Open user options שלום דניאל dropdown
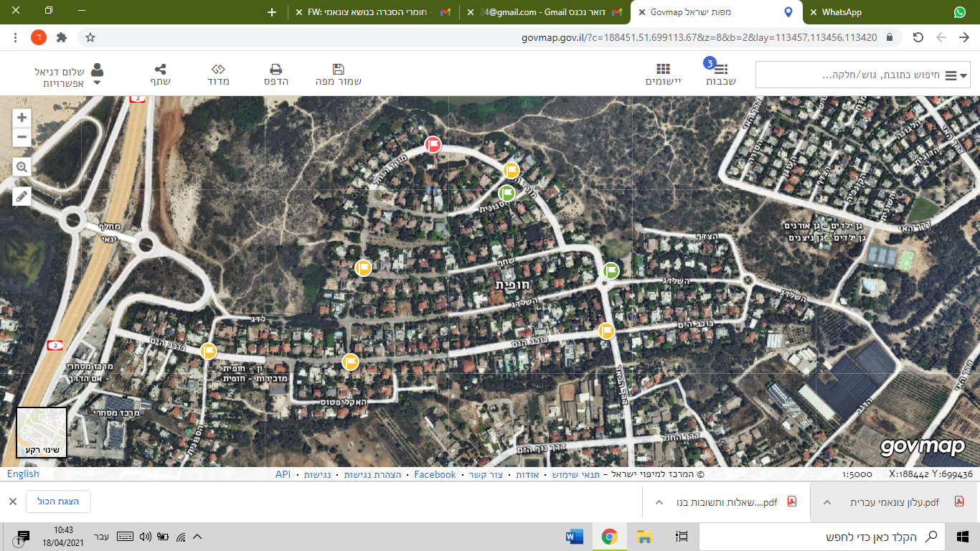980x551 pixels. (x=97, y=83)
